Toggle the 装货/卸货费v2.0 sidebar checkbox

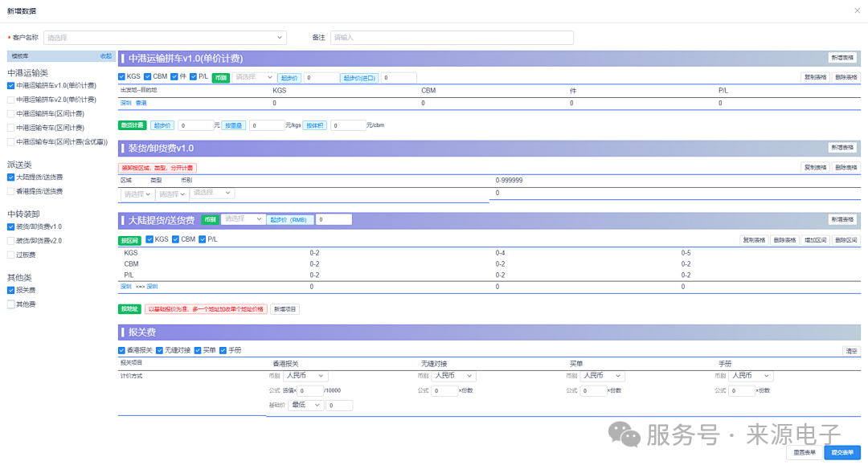click(10, 241)
